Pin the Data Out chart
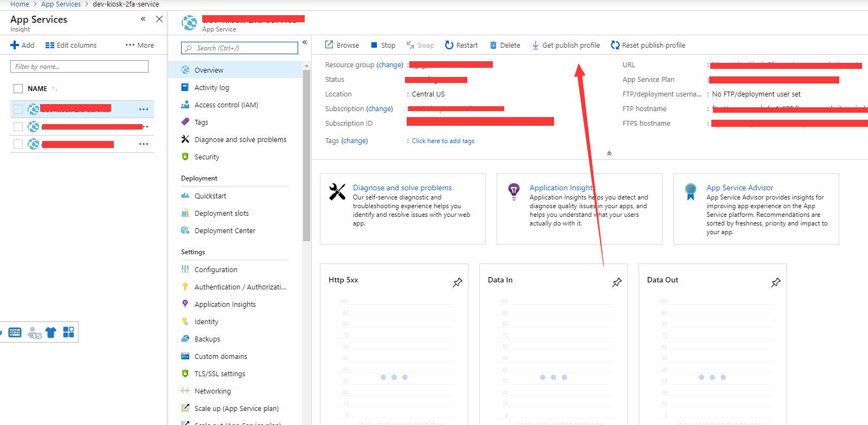 click(776, 282)
